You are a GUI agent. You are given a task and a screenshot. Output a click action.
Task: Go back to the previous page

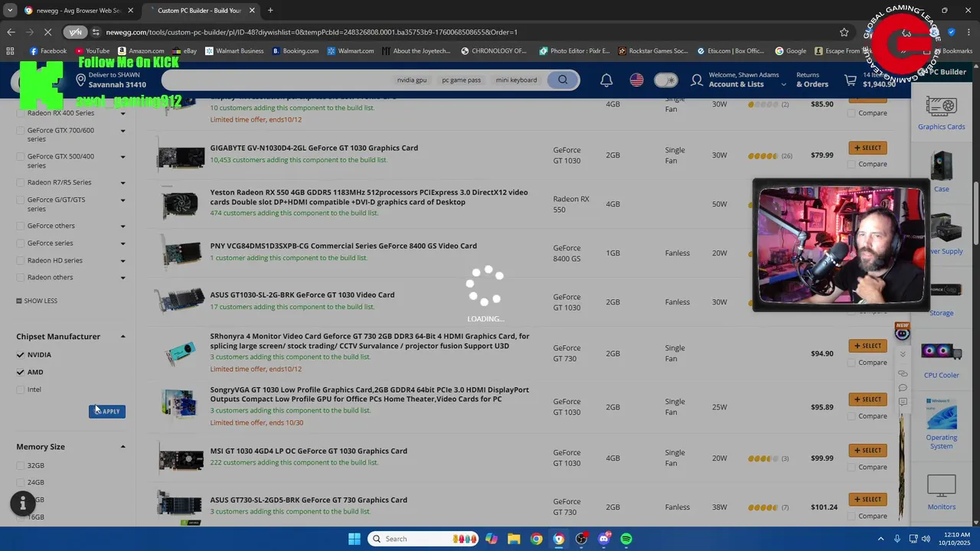tap(11, 32)
